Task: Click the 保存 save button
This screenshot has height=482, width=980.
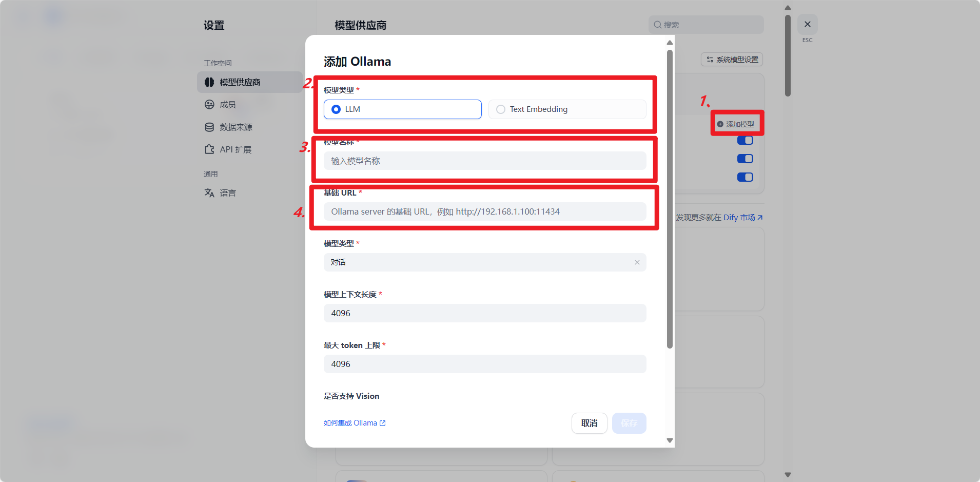Action: pos(629,423)
